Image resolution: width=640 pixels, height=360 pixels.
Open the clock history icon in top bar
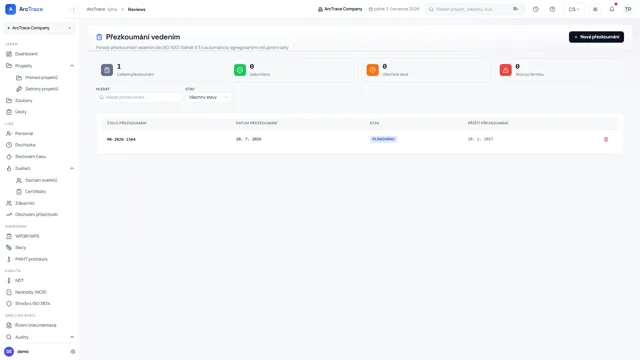[536, 9]
